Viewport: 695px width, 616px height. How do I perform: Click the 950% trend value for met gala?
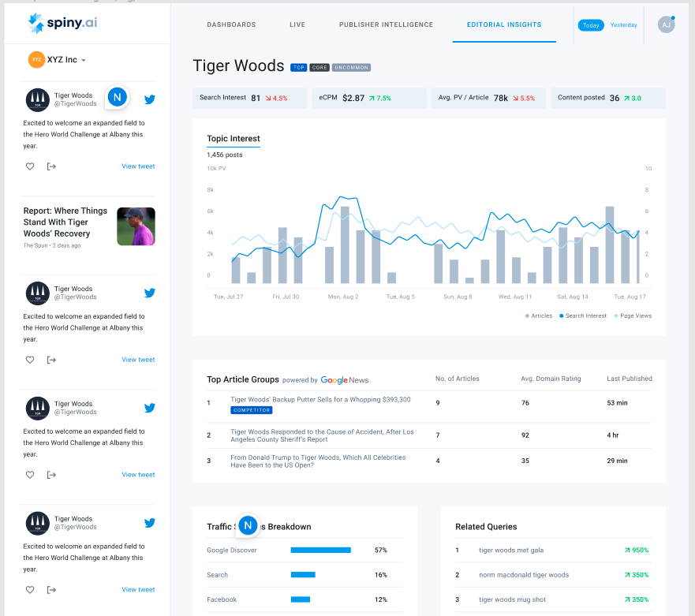[x=637, y=551]
